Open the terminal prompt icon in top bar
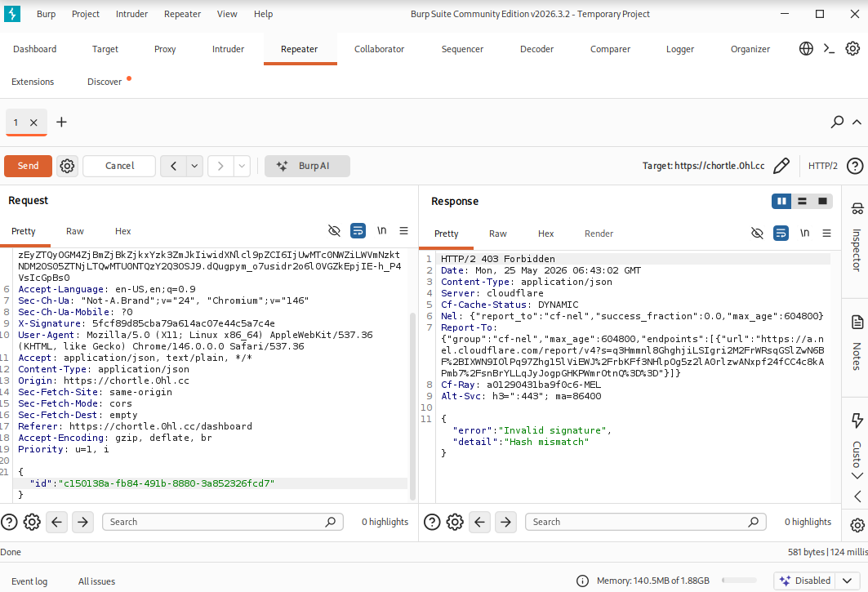The image size is (868, 592). 829,49
